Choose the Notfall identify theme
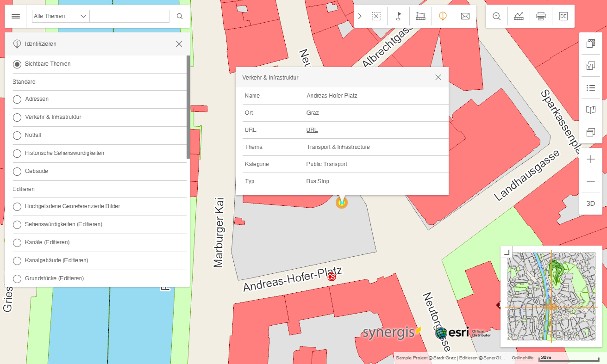 (x=17, y=135)
